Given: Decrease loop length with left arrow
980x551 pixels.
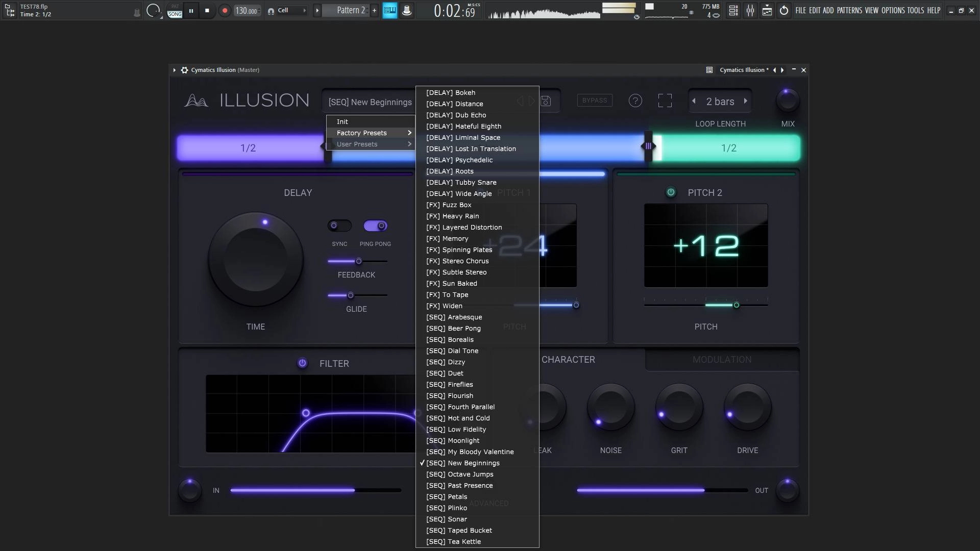Looking at the screenshot, I should (694, 101).
